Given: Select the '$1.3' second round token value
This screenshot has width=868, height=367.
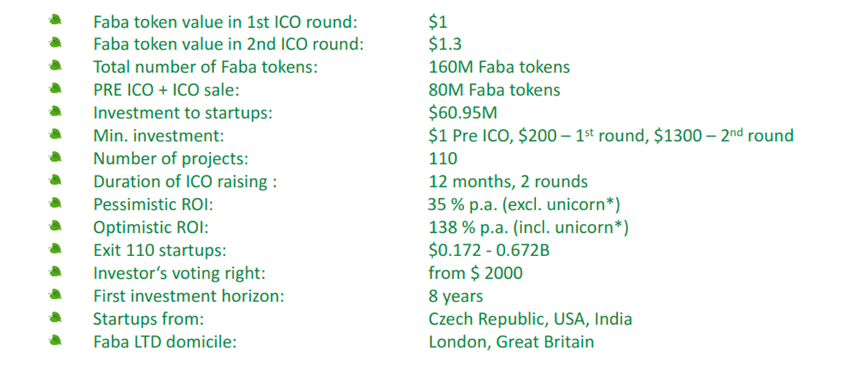Looking at the screenshot, I should coord(445,45).
